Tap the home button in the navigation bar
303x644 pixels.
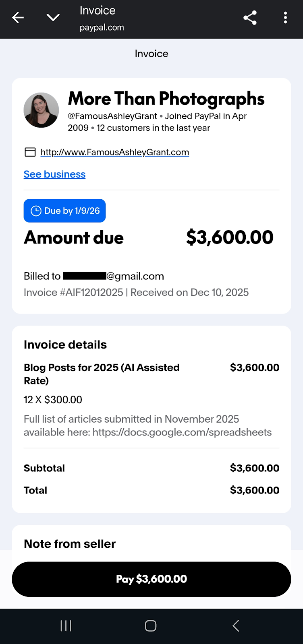coord(150,625)
